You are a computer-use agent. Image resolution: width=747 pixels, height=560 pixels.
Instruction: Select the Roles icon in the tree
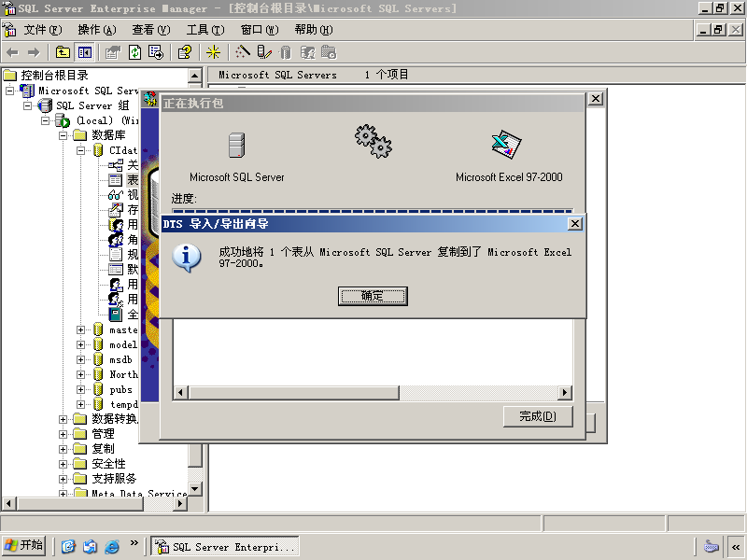click(x=115, y=240)
